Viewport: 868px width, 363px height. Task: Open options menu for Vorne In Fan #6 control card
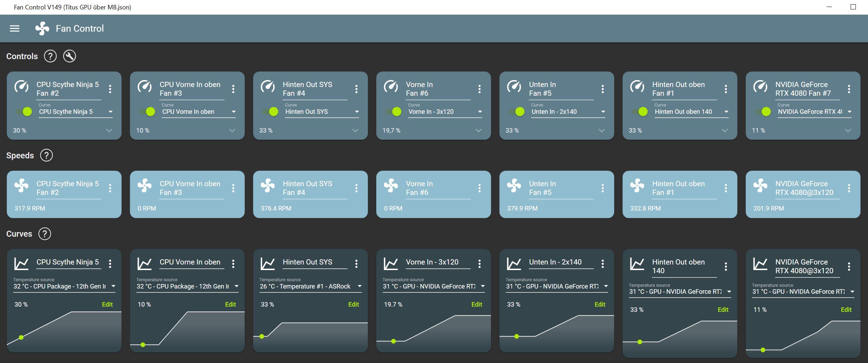(480, 89)
